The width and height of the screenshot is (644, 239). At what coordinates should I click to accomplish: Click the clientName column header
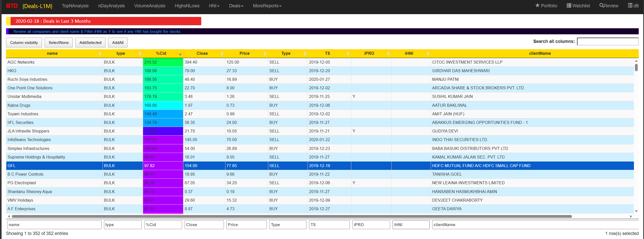coord(540,54)
